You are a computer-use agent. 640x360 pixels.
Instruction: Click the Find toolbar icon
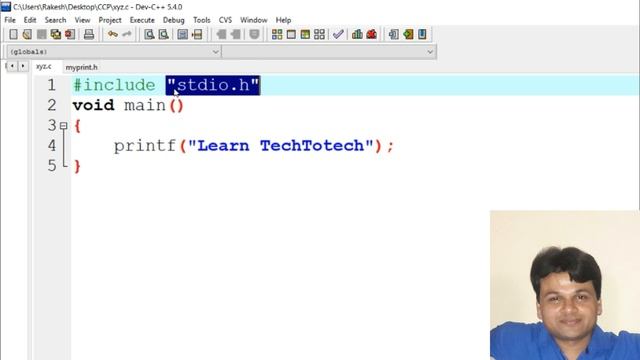(x=149, y=34)
